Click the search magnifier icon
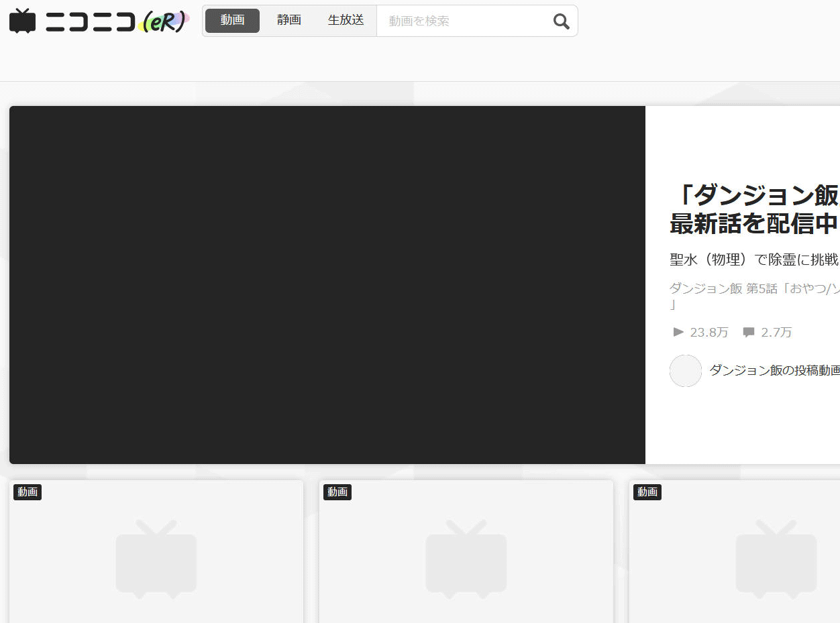The width and height of the screenshot is (840, 623). (561, 21)
